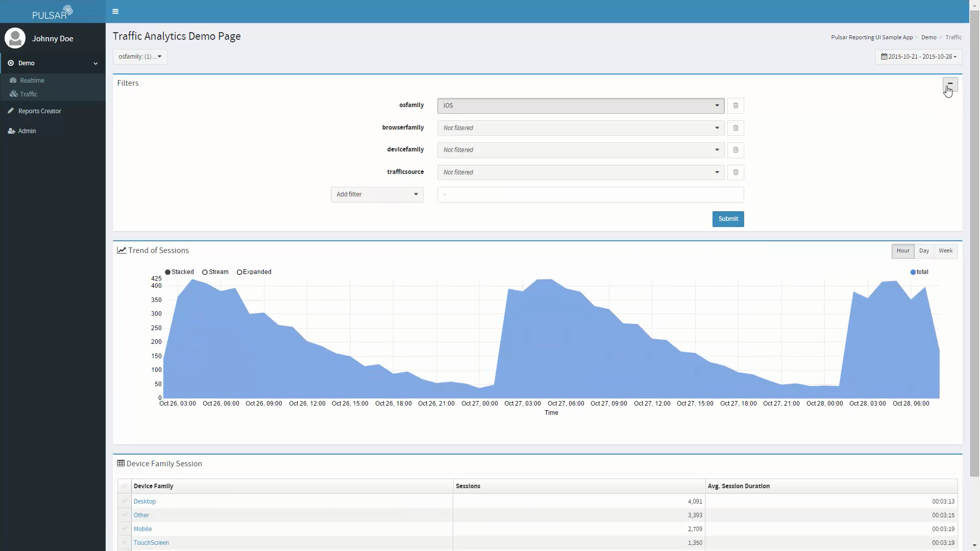Switch the trend chart to Week granularity

(945, 251)
